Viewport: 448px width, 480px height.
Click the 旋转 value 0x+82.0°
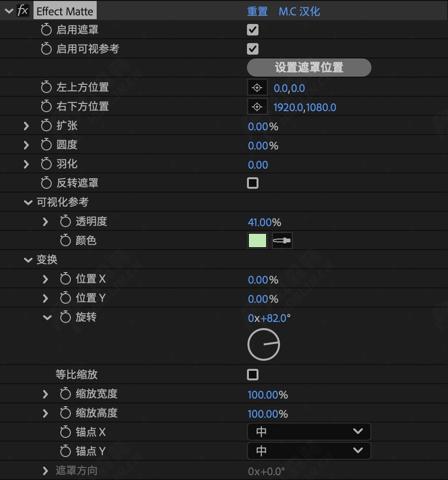point(269,319)
